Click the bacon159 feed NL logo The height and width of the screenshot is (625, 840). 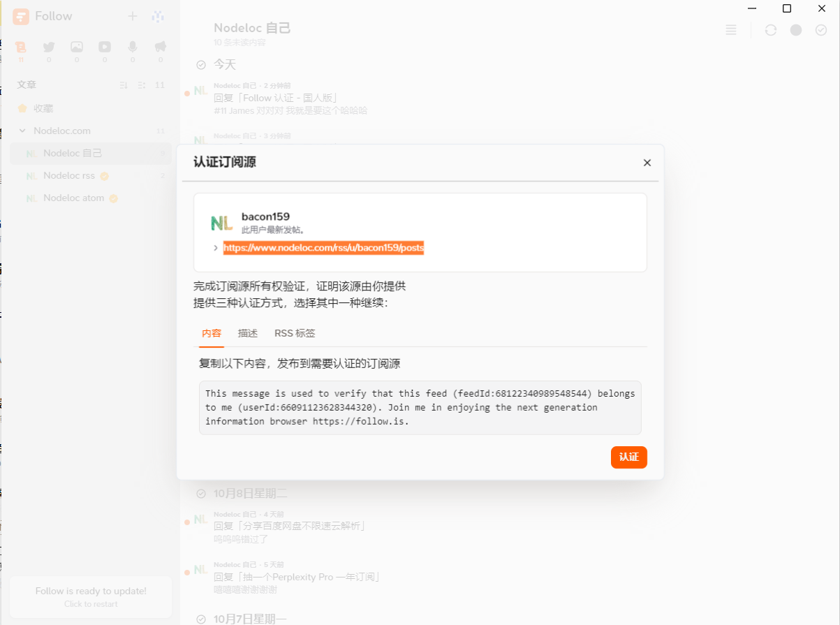coord(221,223)
